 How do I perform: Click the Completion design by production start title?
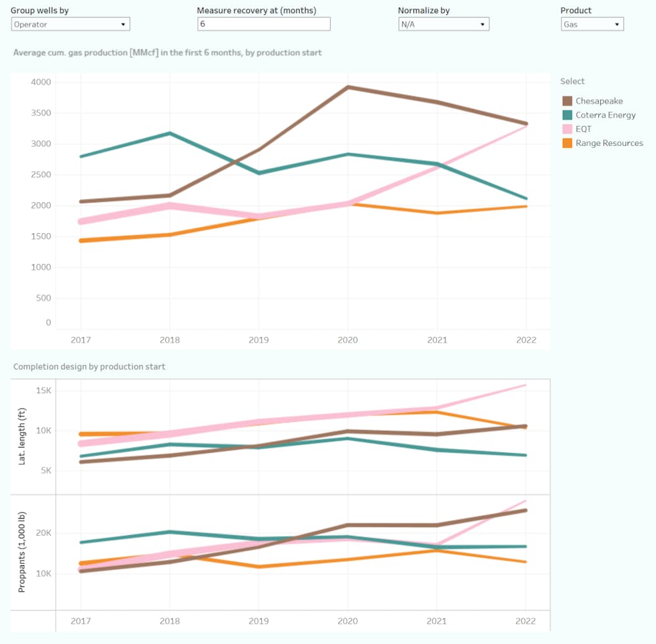(89, 367)
